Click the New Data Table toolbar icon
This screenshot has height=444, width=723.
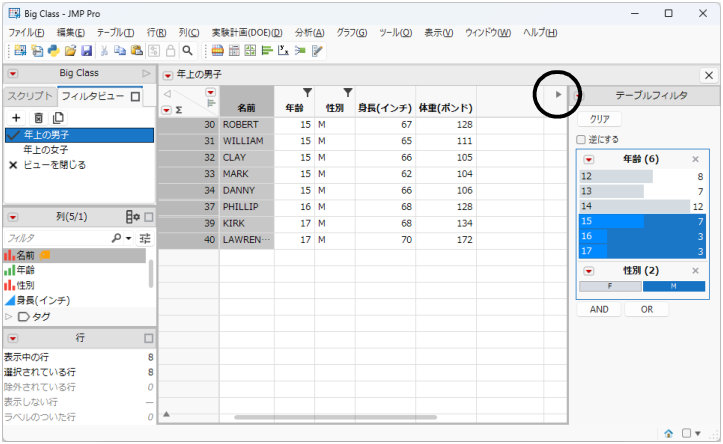tap(20, 51)
